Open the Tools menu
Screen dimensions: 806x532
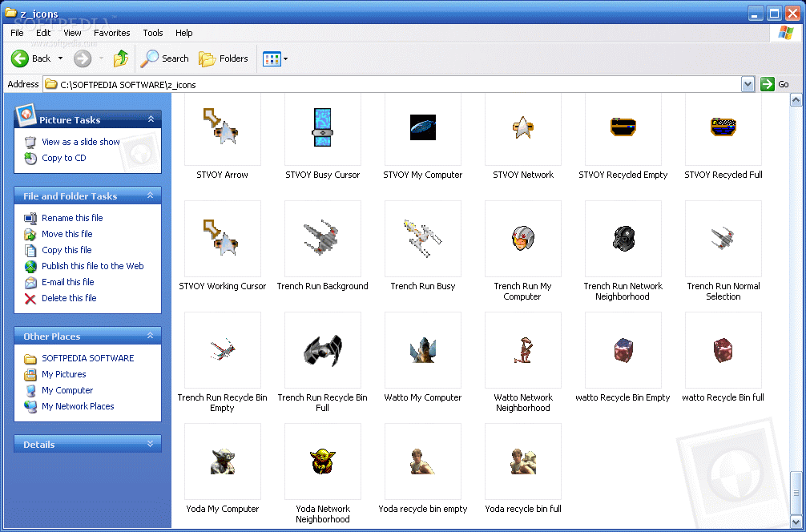pyautogui.click(x=153, y=33)
